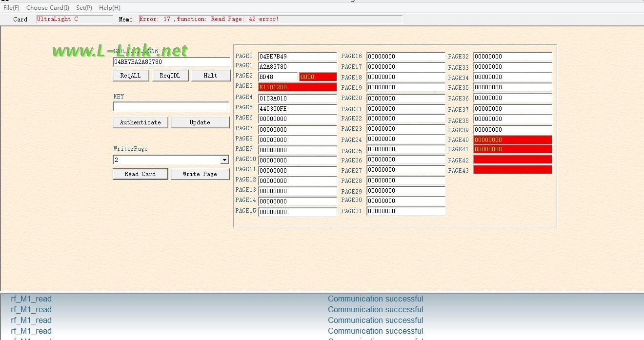Click the empty red PAGE42 field
644x340 pixels.
512,160
